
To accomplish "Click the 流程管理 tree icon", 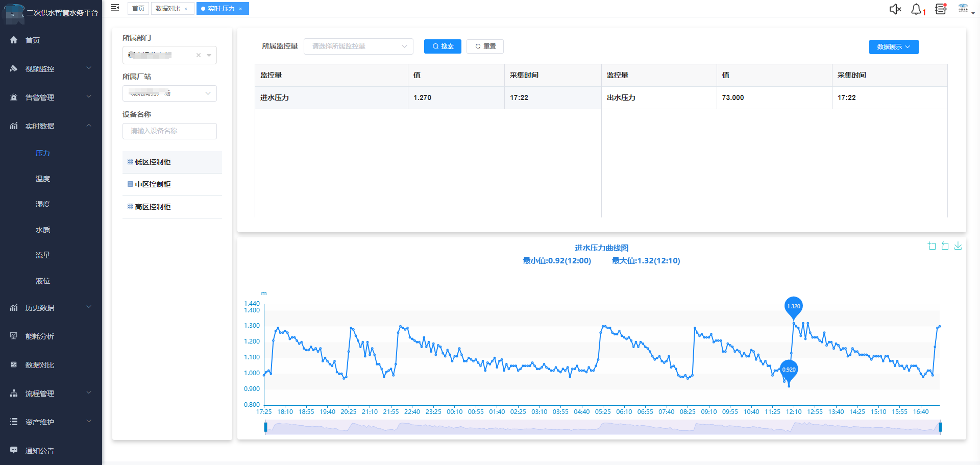I will (14, 393).
